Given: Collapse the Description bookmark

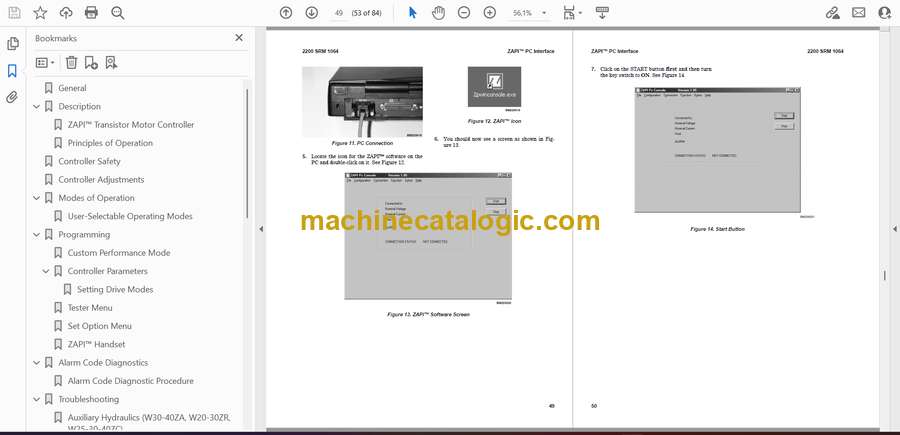Looking at the screenshot, I should 37,107.
